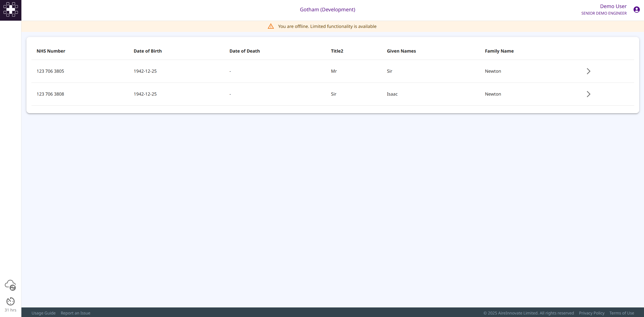Screen dimensions: 644x317
Task: Click SENIOR DEMO ENGINEER role text
Action: pyautogui.click(x=604, y=13)
